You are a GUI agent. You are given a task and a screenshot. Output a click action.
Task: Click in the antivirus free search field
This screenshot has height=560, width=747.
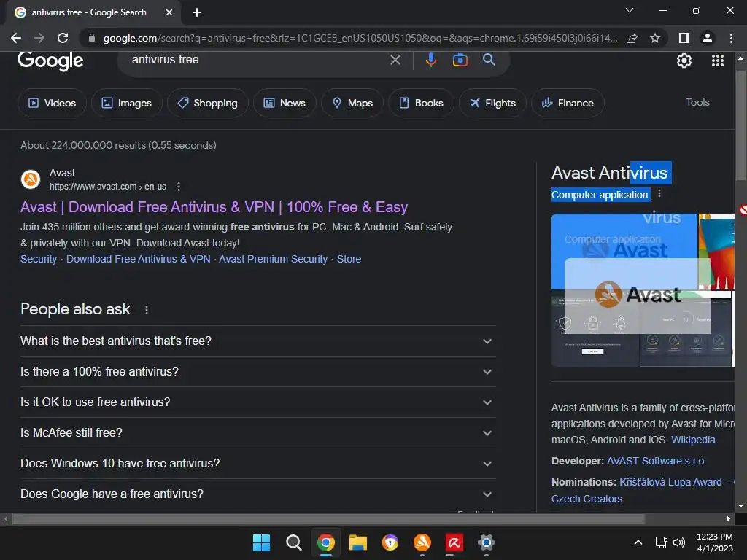click(x=258, y=60)
